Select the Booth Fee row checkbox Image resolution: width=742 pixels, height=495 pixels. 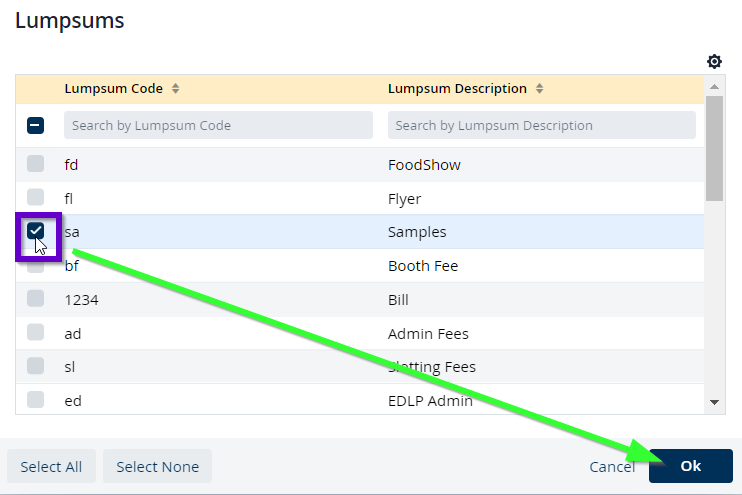[35, 266]
